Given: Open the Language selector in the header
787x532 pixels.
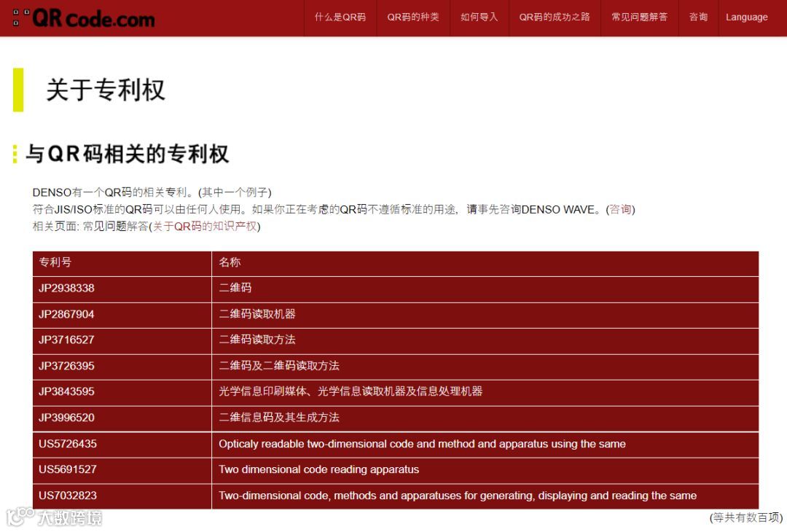Looking at the screenshot, I should [x=746, y=17].
